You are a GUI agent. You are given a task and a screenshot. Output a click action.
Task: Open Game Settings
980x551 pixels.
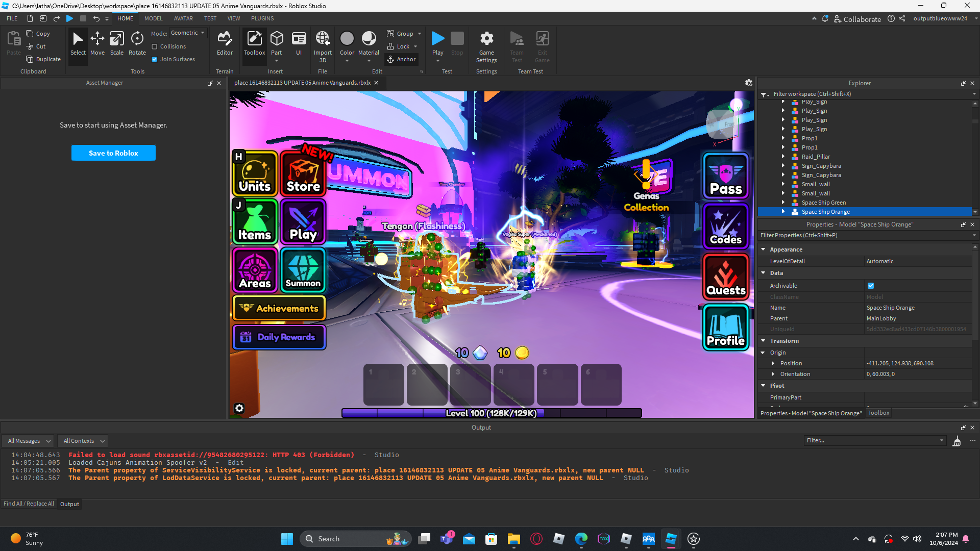tap(486, 46)
